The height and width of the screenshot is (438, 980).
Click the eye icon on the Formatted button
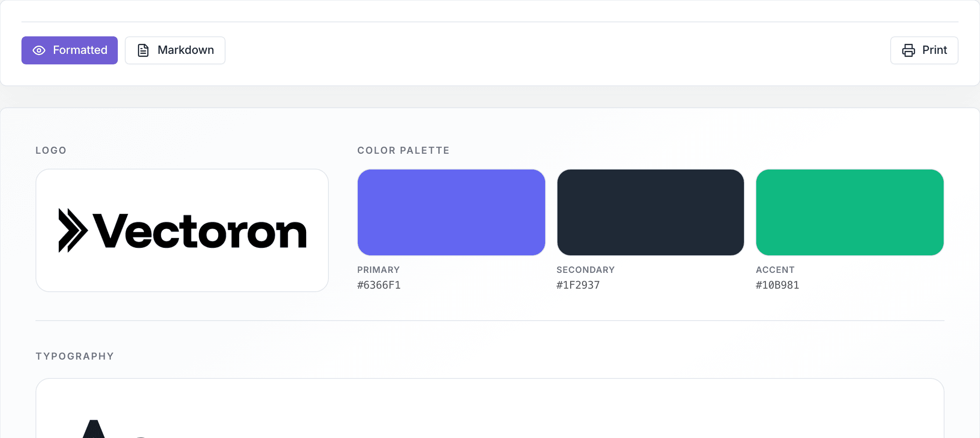click(x=39, y=50)
